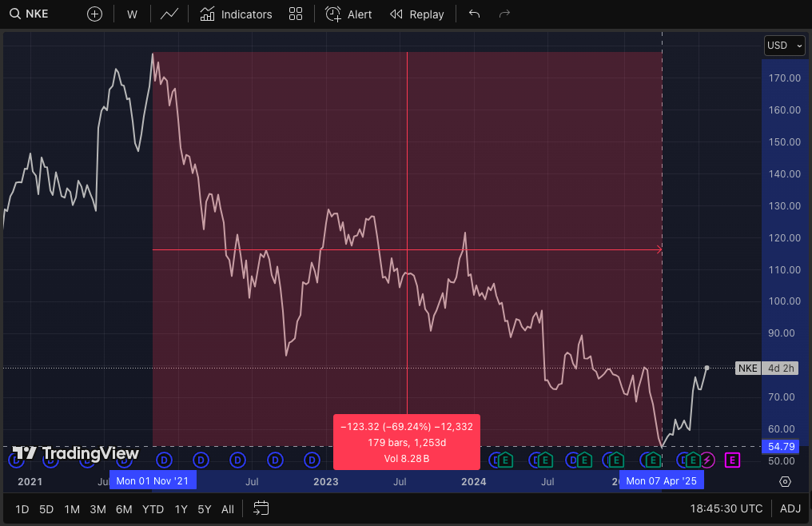The height and width of the screenshot is (526, 812).
Task: Select the 5D date range
Action: click(46, 509)
